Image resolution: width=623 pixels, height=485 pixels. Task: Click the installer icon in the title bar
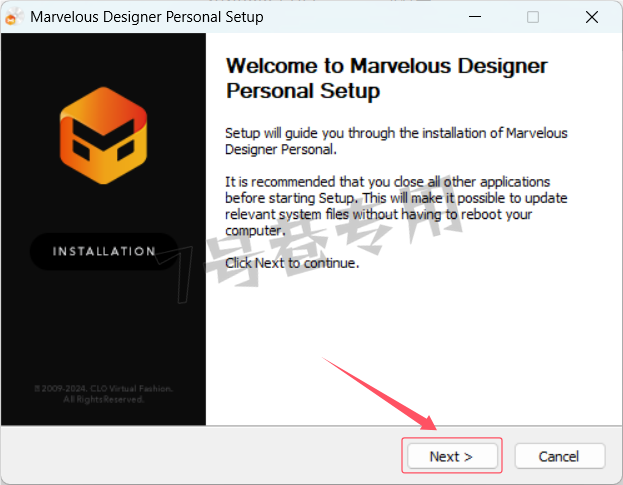pyautogui.click(x=13, y=17)
